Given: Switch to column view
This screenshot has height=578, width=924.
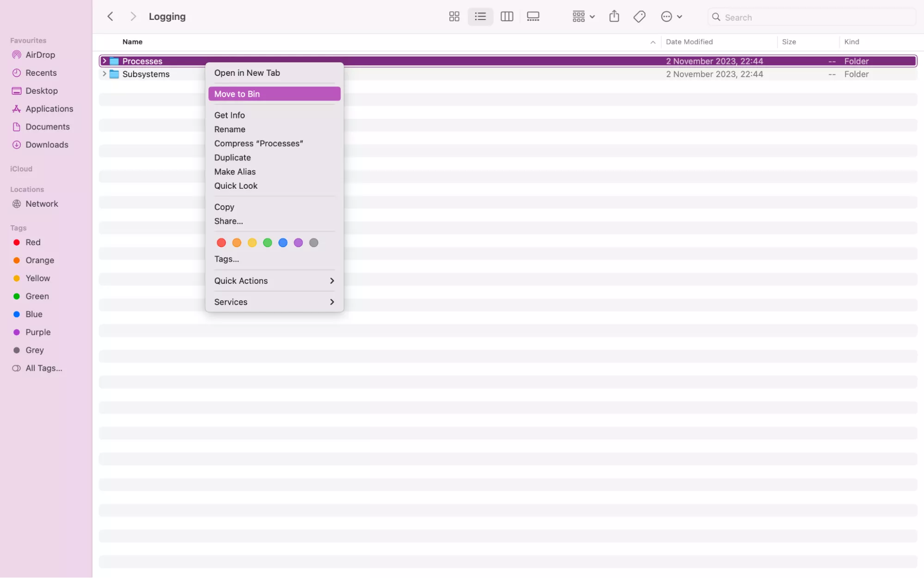Looking at the screenshot, I should [507, 17].
